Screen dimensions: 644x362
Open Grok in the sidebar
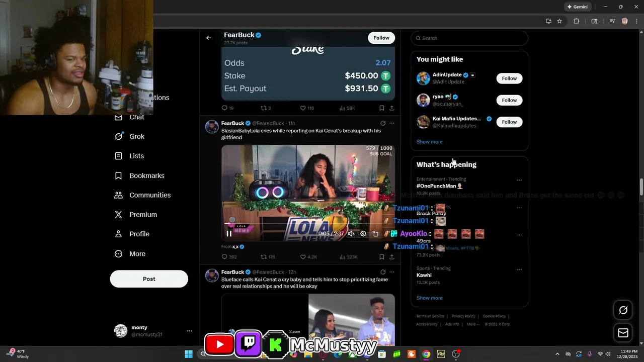click(130, 136)
